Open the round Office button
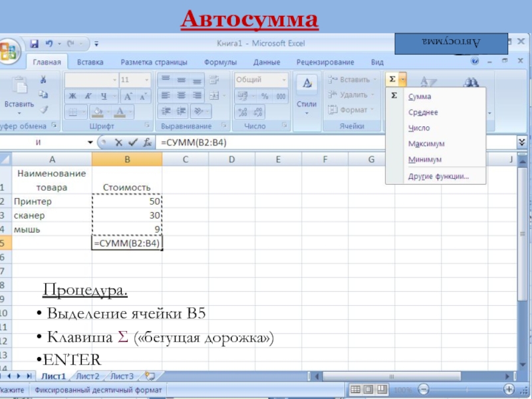Viewport: 532px width, 399px height. (x=9, y=51)
